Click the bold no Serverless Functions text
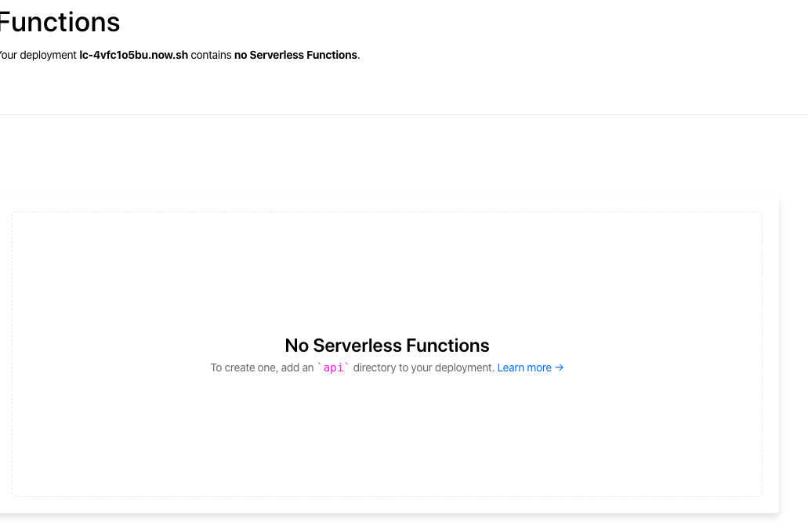808x532 pixels. pos(295,55)
